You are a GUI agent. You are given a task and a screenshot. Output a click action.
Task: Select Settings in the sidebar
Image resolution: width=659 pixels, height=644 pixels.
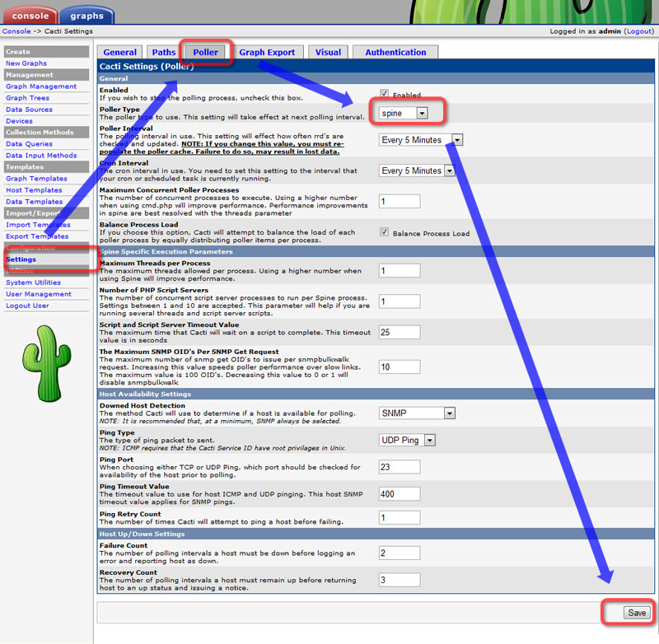pos(21,259)
